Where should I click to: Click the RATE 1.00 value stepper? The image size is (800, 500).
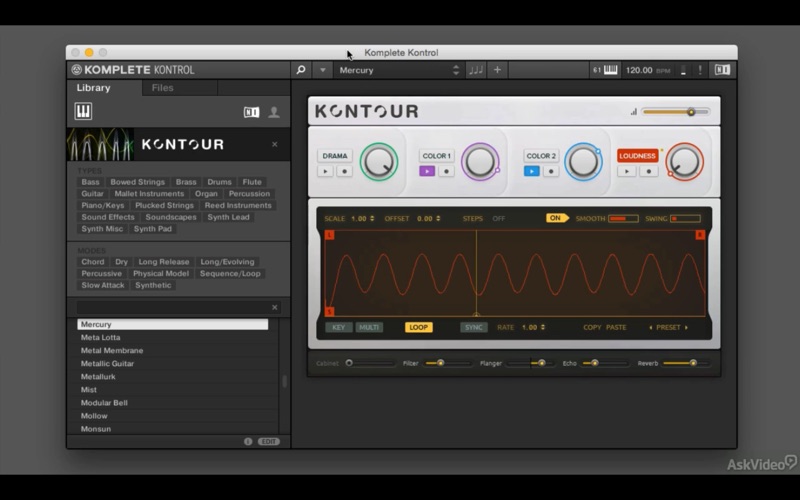tap(533, 328)
